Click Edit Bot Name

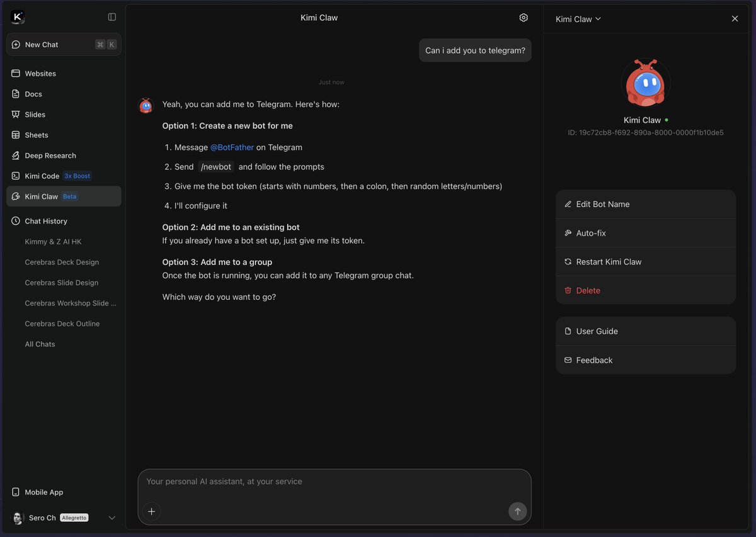point(646,204)
